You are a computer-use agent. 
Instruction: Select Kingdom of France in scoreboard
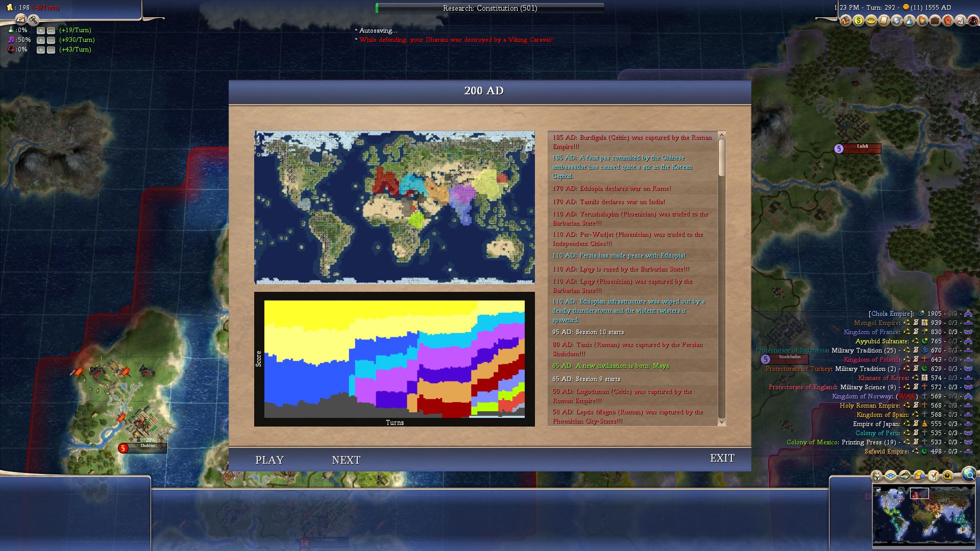coord(872,332)
